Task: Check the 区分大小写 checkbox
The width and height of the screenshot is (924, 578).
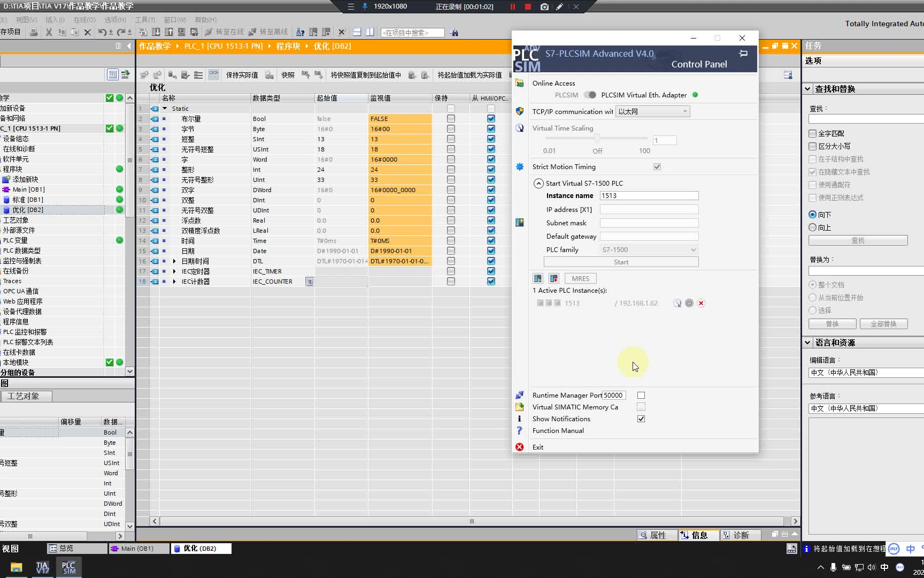Action: [813, 146]
